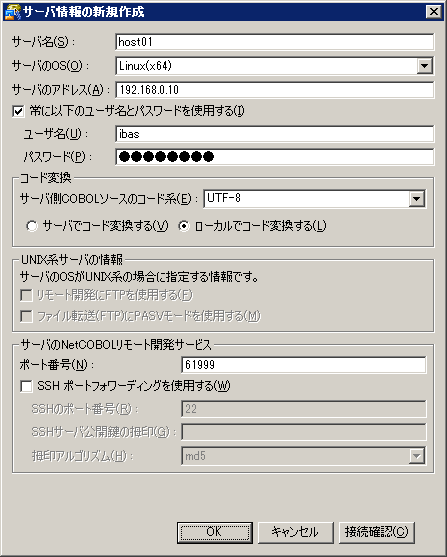The width and height of the screenshot is (447, 557).
Task: Select サーバでコード変換する radio button
Action: tap(32, 226)
